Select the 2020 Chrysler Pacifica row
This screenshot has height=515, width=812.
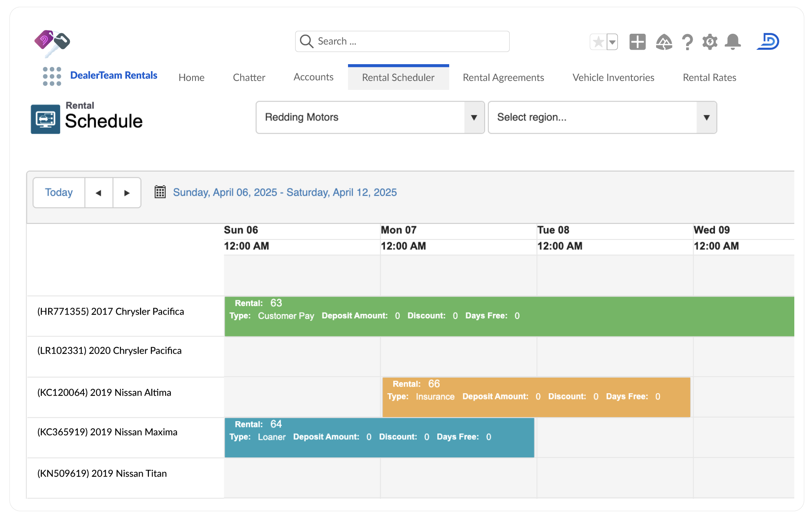pos(109,350)
